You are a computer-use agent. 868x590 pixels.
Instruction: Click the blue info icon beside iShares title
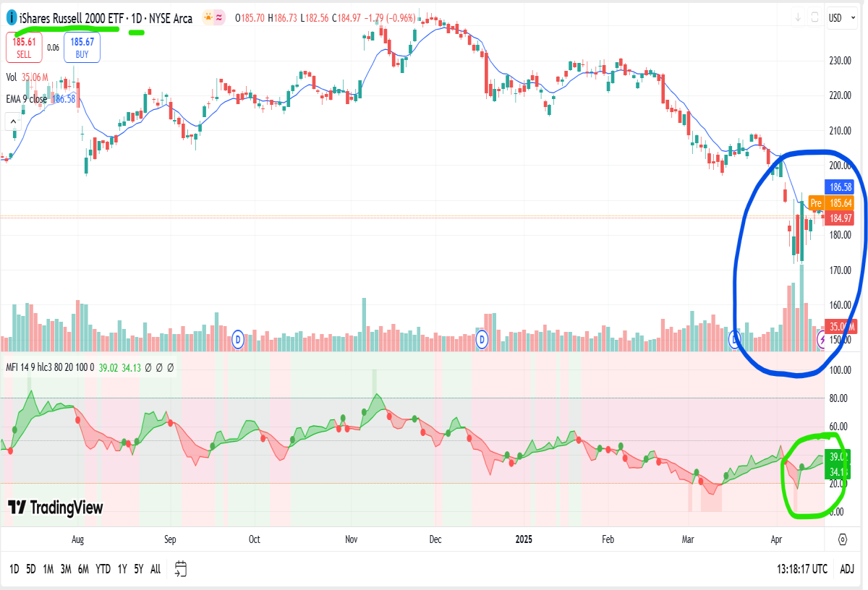(x=11, y=18)
